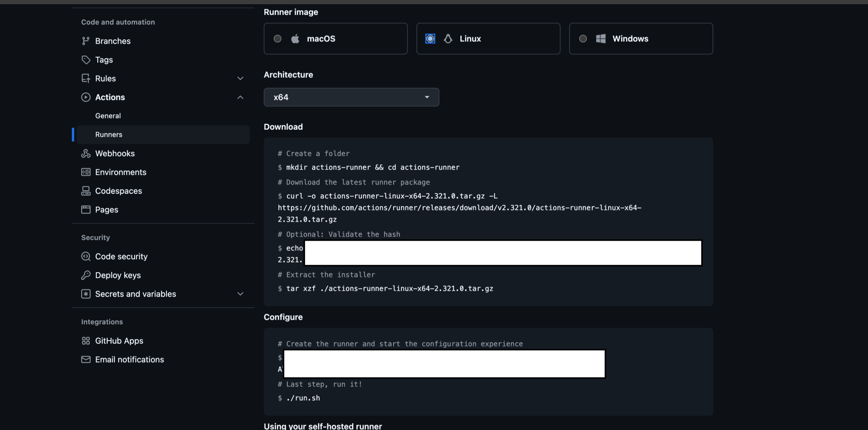Click the Branches git-branch icon

tap(86, 41)
